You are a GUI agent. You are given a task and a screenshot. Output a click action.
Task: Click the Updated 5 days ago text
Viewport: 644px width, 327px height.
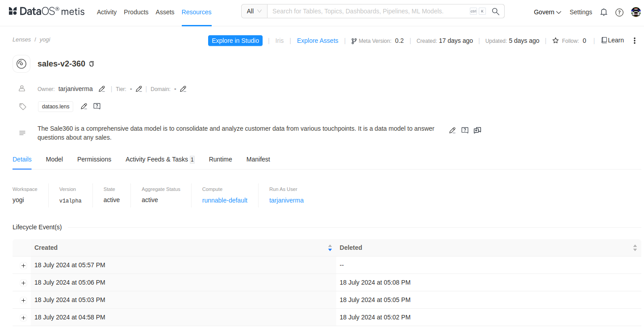point(512,41)
